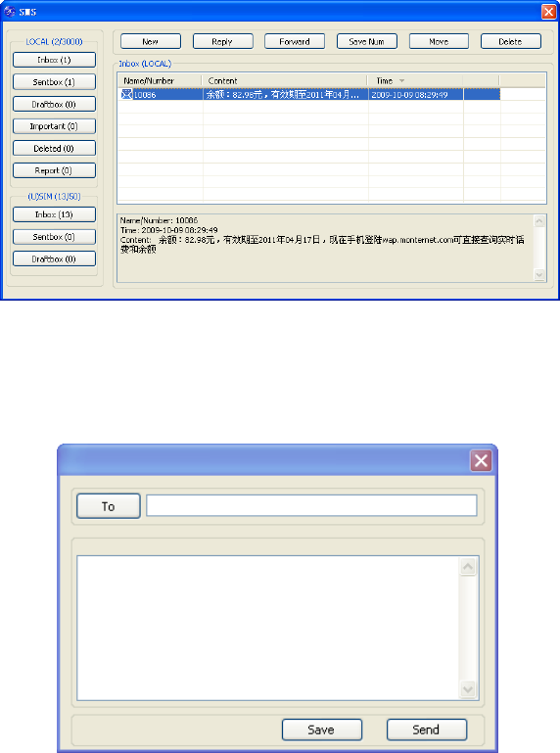Click the envelope icon beside message 10086
Viewport: 560px width, 753px height.
coord(126,94)
